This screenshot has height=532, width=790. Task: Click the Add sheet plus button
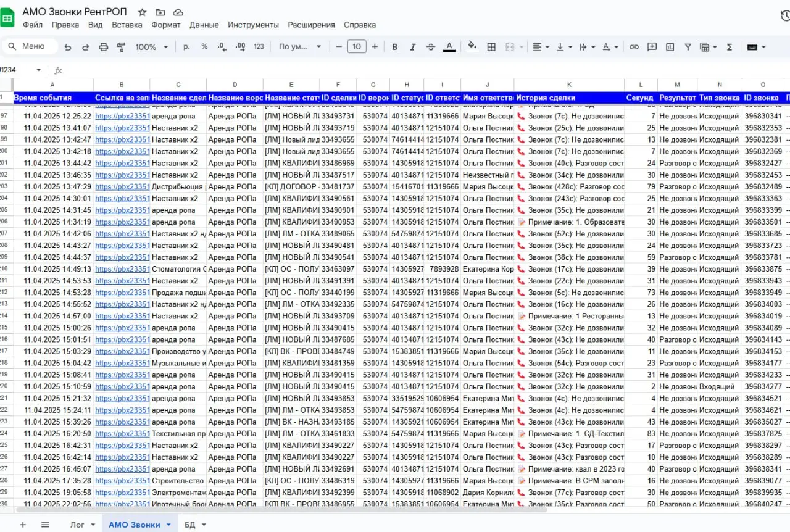click(x=23, y=523)
